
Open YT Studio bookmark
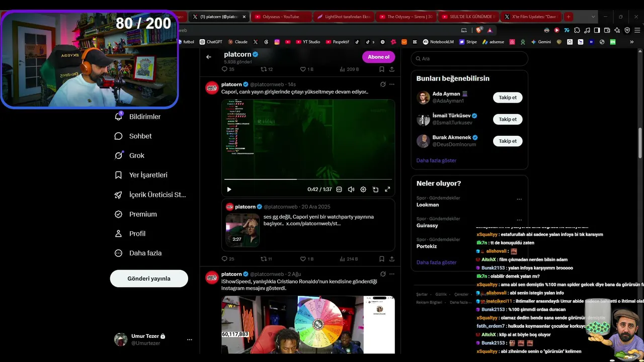pos(307,42)
